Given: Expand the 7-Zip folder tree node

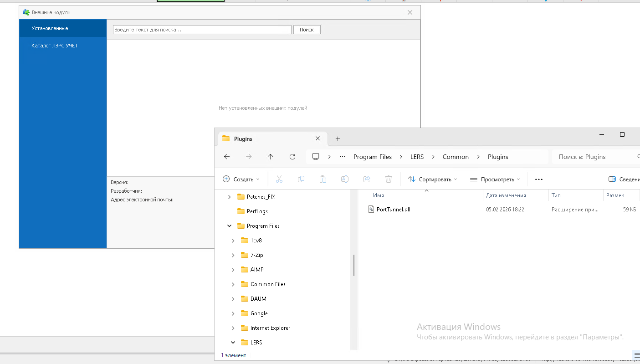Looking at the screenshot, I should click(233, 255).
